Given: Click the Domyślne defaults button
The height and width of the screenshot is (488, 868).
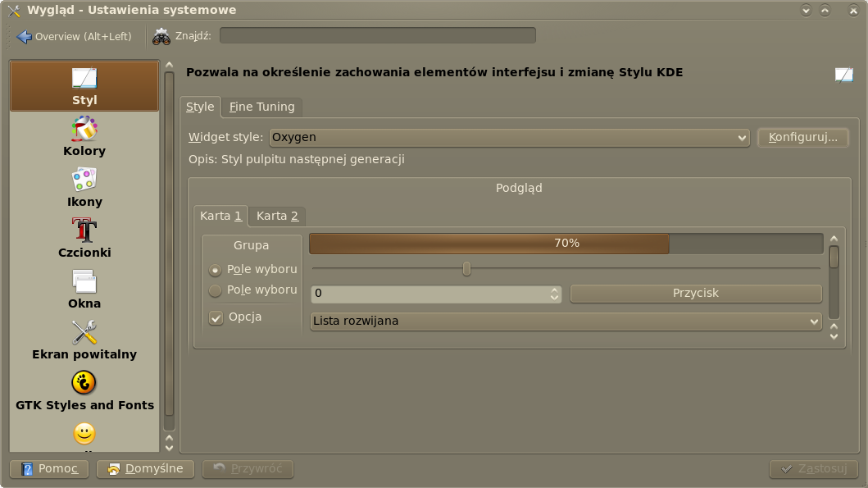Looking at the screenshot, I should [x=145, y=468].
